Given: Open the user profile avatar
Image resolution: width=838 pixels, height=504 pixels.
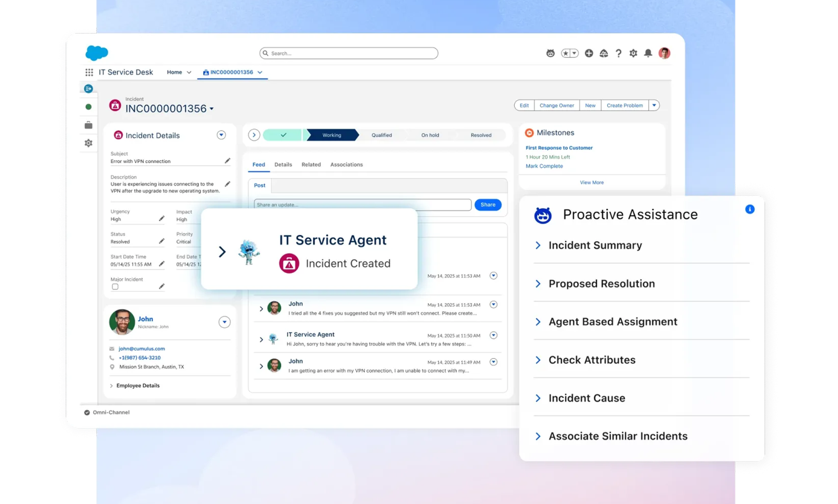Looking at the screenshot, I should [664, 53].
